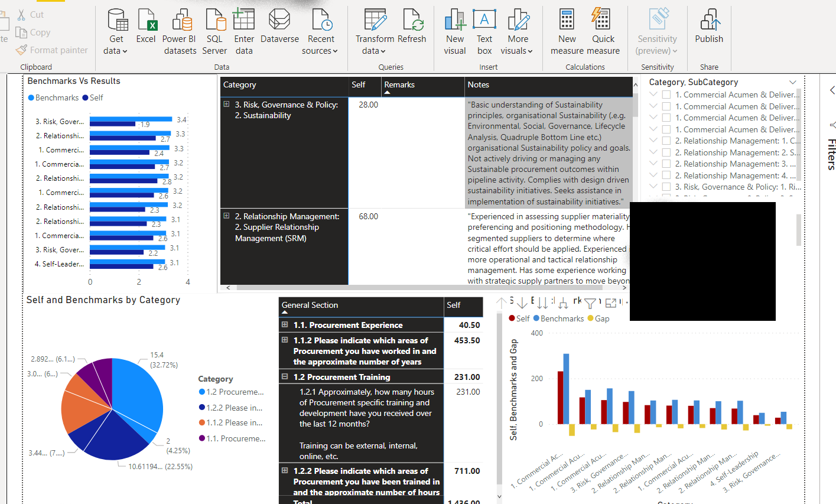Screen dimensions: 836x504
Task: Click Benchmarks legend dot in bar chart
Action: coord(31,97)
